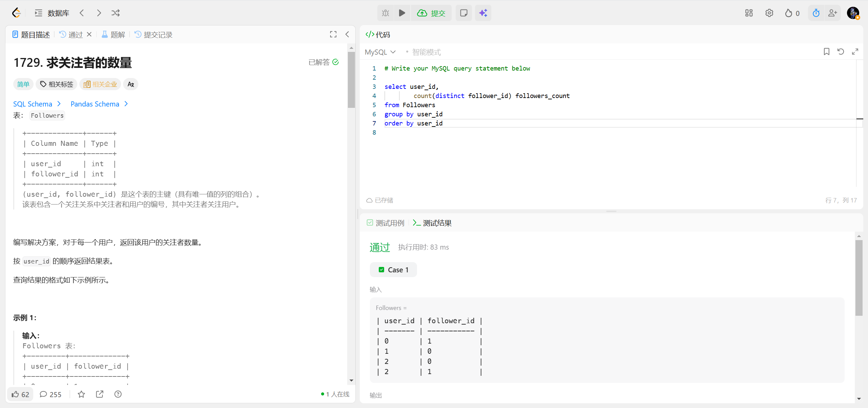Select the Case 1 test case
The image size is (868, 408).
point(393,270)
